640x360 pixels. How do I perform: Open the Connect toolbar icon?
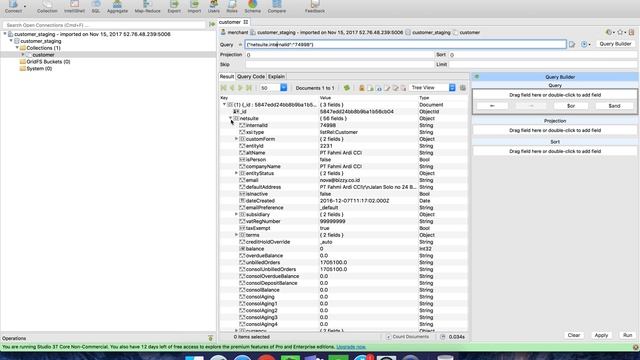(13, 6)
